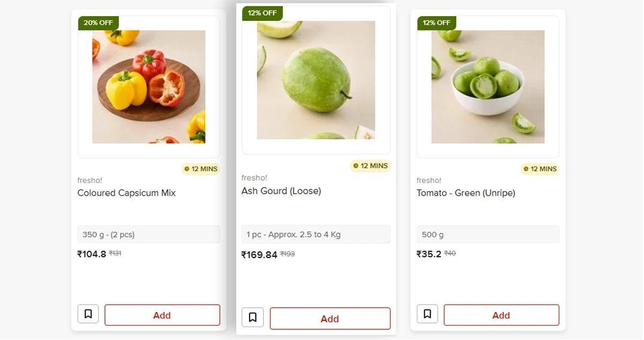Save Ash Gourd using bookmark icon

click(252, 317)
